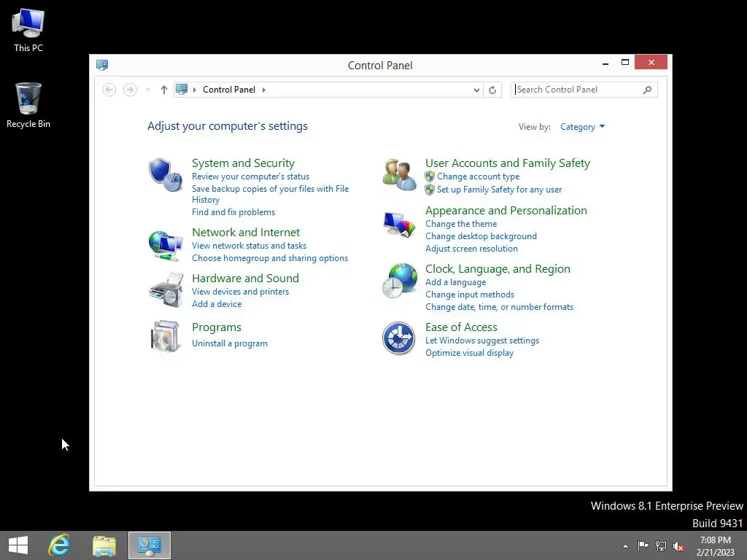
Task: Open the Clock, Language, and Region globe icon
Action: point(399,281)
